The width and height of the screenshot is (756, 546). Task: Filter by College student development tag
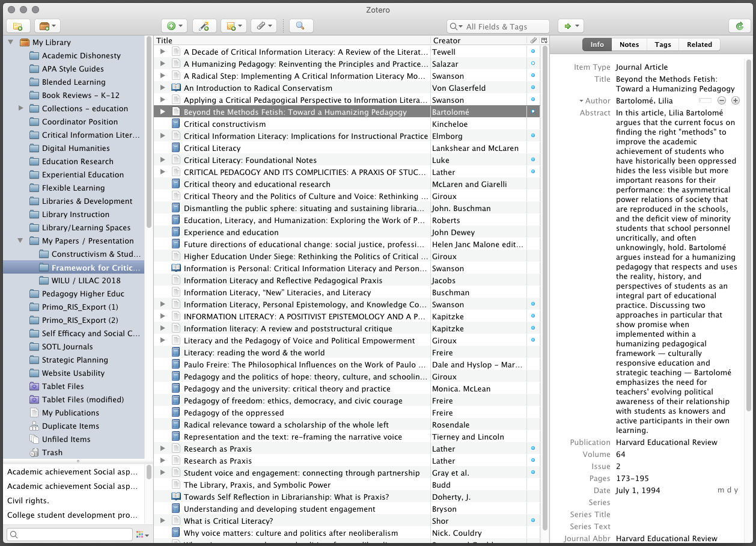72,515
